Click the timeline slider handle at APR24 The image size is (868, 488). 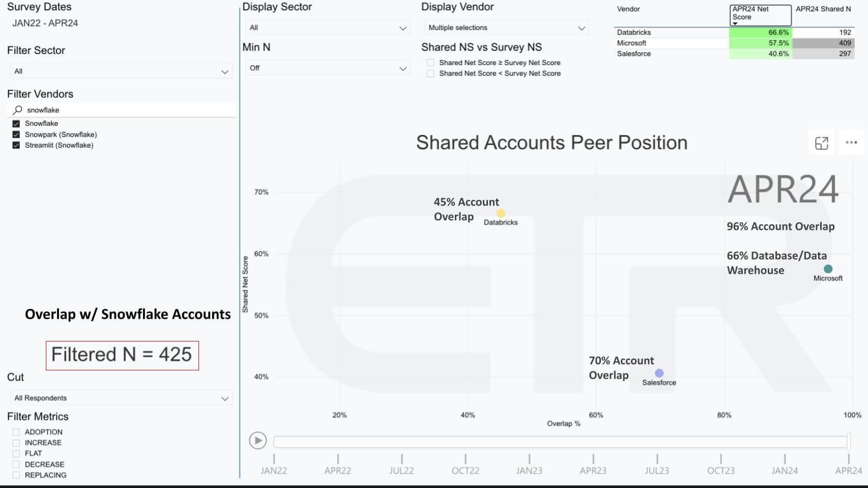click(848, 441)
